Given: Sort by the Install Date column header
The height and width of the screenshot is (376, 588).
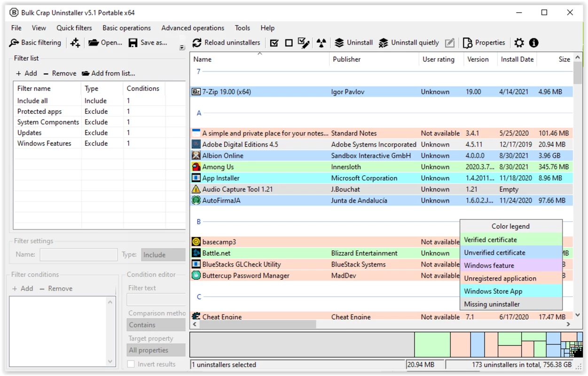Looking at the screenshot, I should 517,59.
